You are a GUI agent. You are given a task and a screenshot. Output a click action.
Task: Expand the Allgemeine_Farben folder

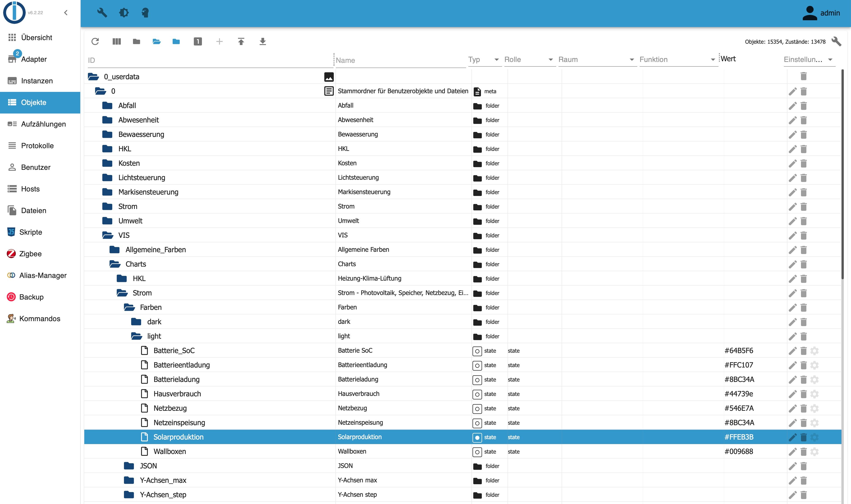pos(114,250)
